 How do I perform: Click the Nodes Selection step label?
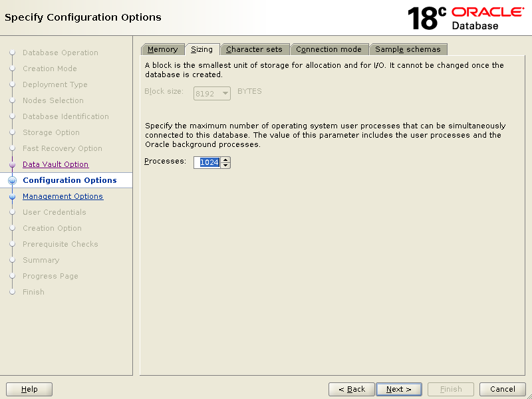(x=53, y=100)
